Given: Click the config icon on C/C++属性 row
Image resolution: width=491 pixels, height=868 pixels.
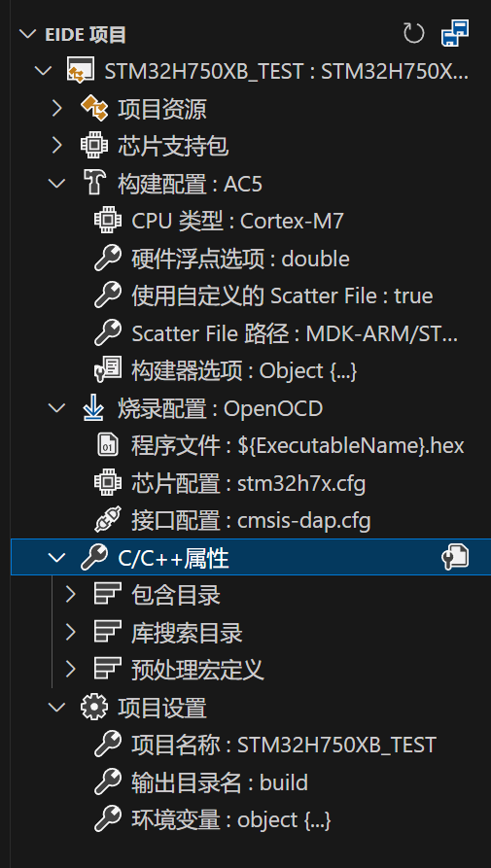Looking at the screenshot, I should click(x=454, y=557).
